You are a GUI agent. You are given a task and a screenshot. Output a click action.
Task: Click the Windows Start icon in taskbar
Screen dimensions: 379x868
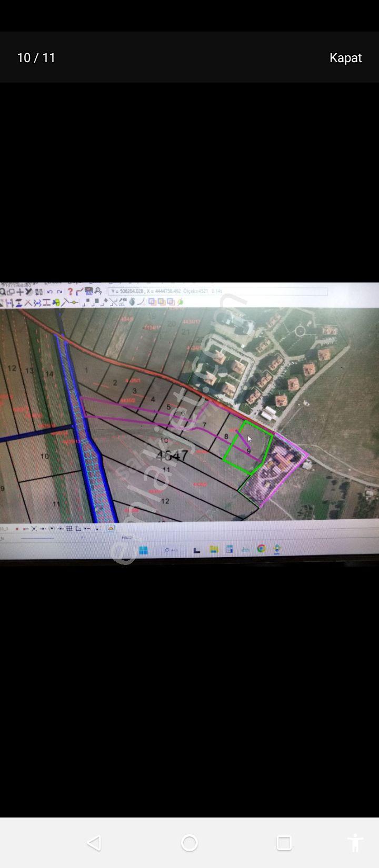click(x=143, y=550)
